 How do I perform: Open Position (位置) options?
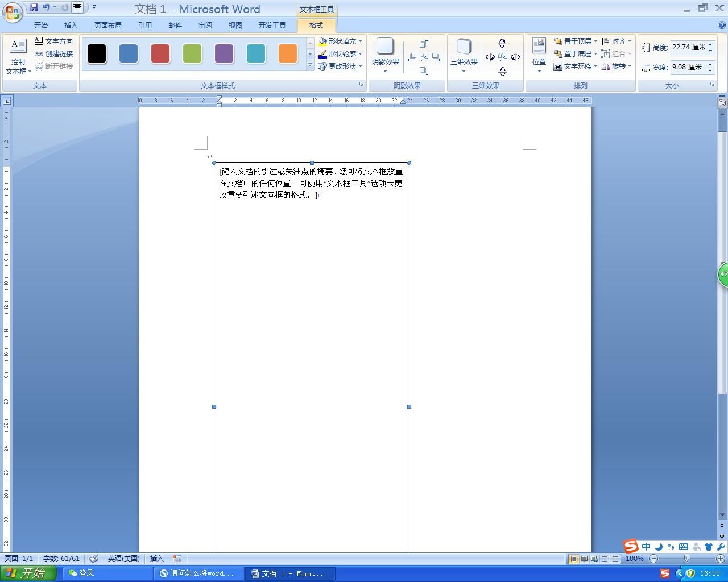(539, 56)
